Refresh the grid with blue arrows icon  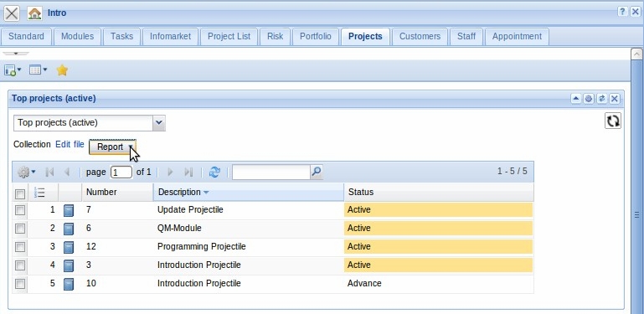pyautogui.click(x=214, y=172)
